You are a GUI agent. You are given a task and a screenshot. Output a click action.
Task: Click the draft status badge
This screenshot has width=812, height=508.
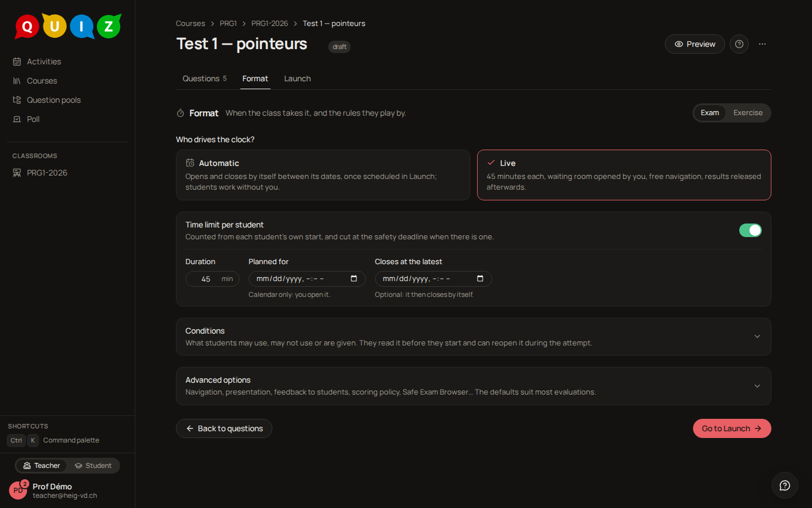tap(339, 47)
